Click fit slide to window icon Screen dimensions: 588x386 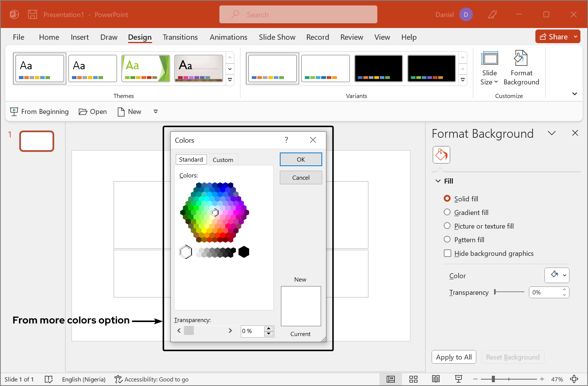click(x=574, y=379)
